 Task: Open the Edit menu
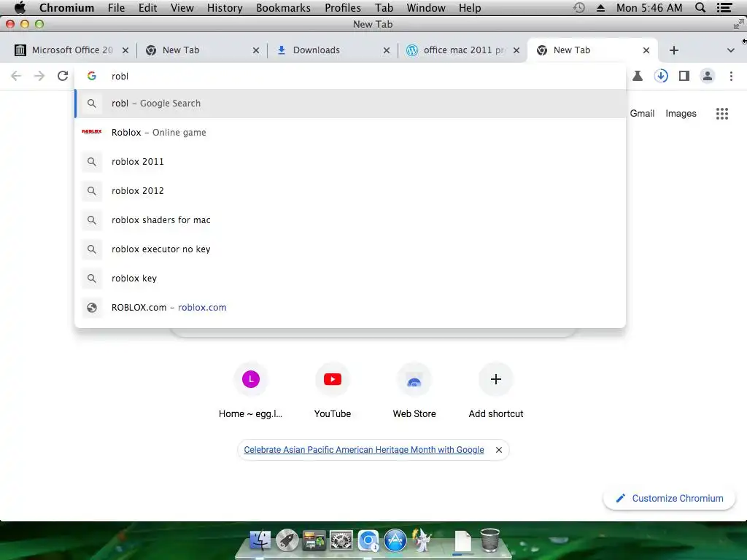[147, 8]
